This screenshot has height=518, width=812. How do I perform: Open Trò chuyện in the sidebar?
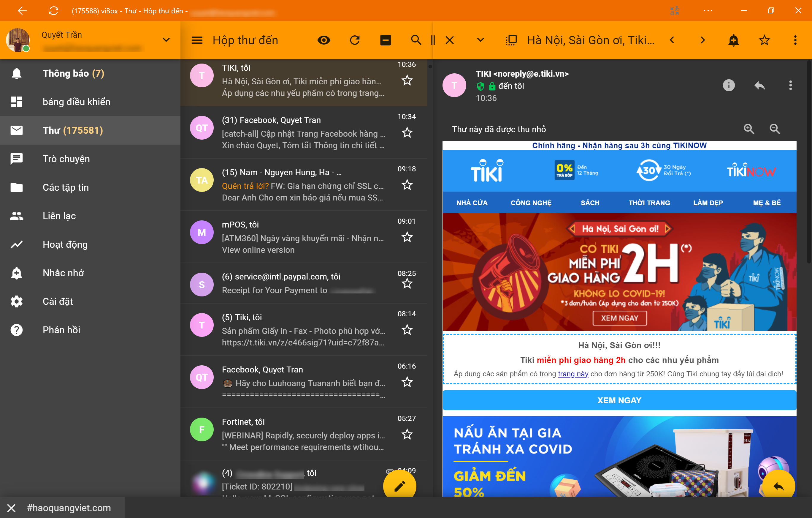pos(66,159)
